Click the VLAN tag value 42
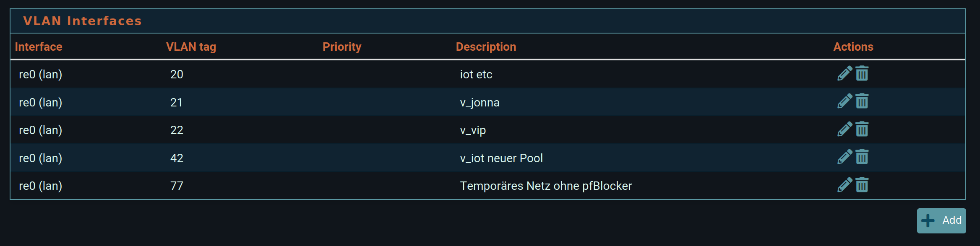This screenshot has width=980, height=246. (x=177, y=158)
